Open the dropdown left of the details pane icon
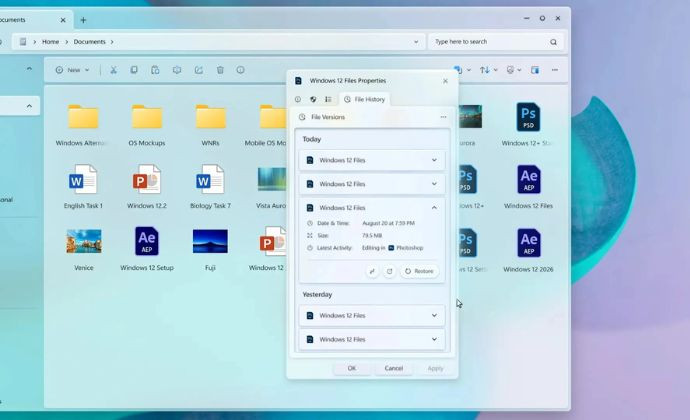The image size is (690, 420). (x=514, y=70)
